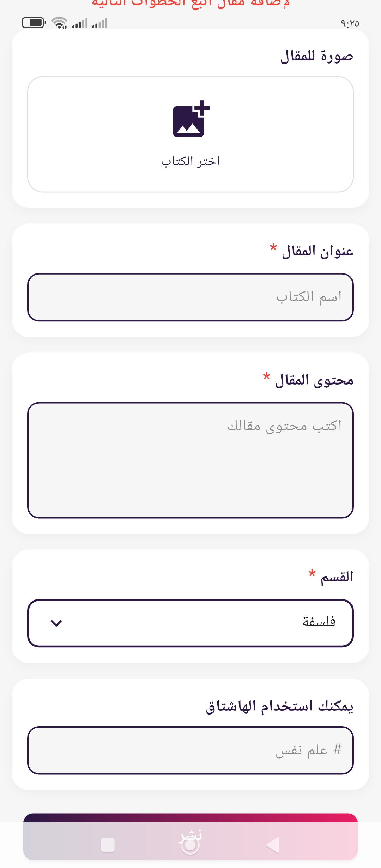This screenshot has height=868, width=381.
Task: Expand the القسم dropdown chevron arrow
Action: coord(56,623)
